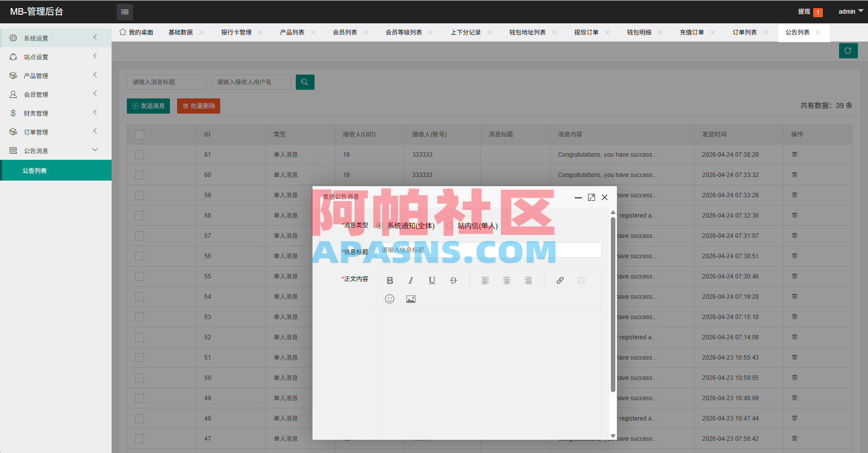Switch to 我的桌面 tab
This screenshot has width=868, height=453.
tap(136, 32)
